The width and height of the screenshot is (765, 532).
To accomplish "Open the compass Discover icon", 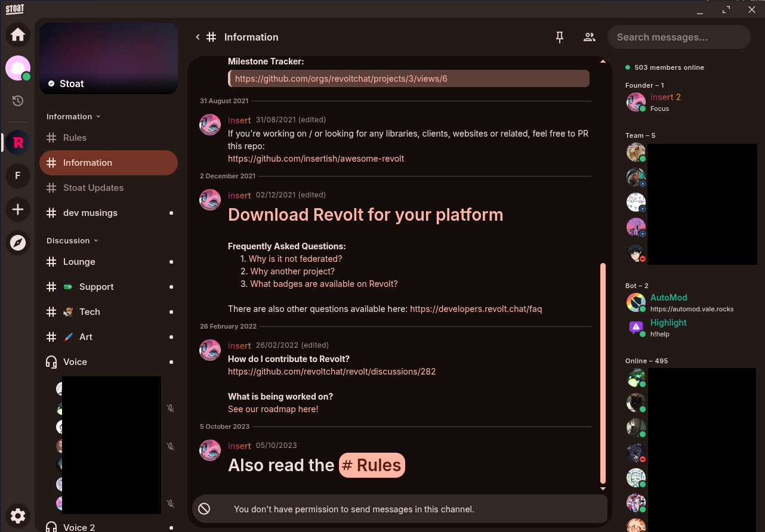I will tap(18, 243).
